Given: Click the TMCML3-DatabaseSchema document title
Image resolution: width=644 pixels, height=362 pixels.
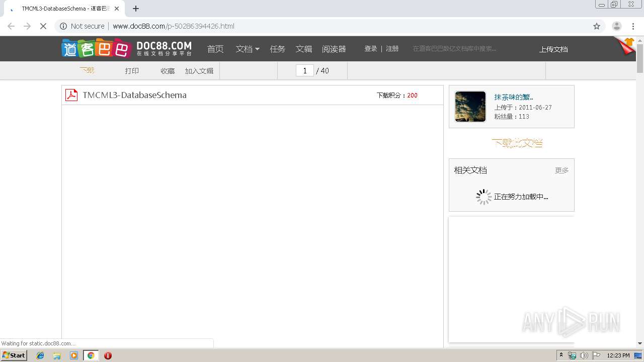Looking at the screenshot, I should pos(135,95).
